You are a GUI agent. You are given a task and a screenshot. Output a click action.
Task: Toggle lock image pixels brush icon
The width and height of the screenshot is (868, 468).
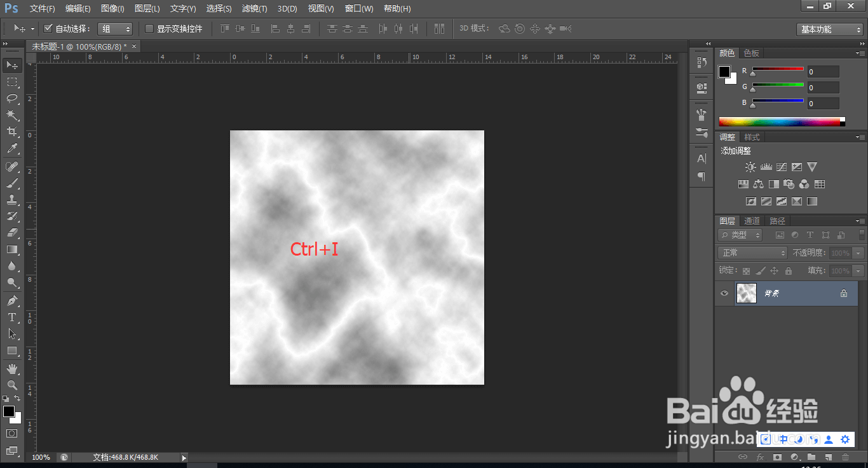[x=761, y=271]
